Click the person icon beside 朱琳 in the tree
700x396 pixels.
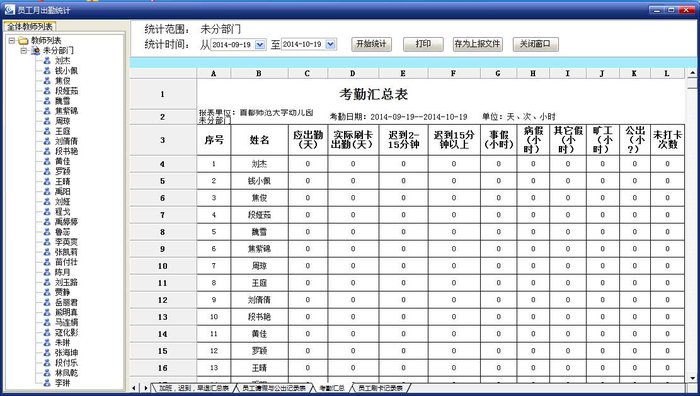(47, 342)
